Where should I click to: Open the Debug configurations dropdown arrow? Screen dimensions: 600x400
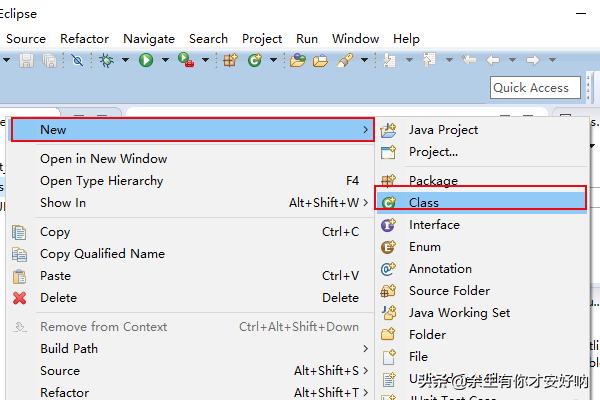point(125,60)
